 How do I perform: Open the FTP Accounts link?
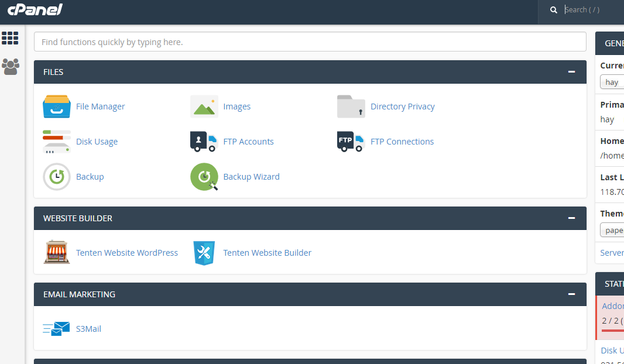tap(248, 141)
